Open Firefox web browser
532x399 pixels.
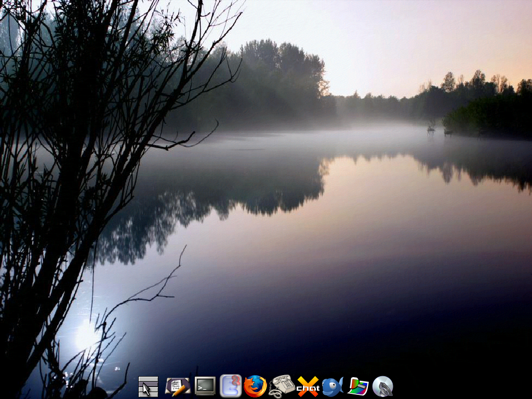pos(255,386)
